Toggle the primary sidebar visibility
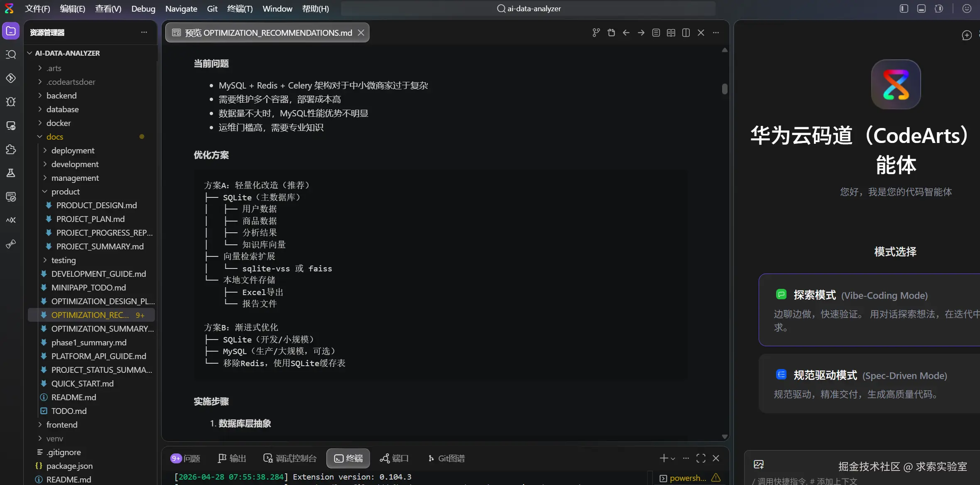980x485 pixels. pos(904,8)
